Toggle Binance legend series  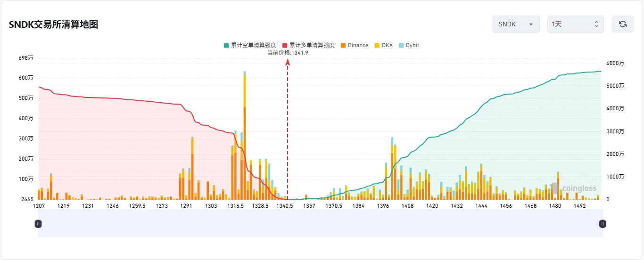(x=355, y=45)
